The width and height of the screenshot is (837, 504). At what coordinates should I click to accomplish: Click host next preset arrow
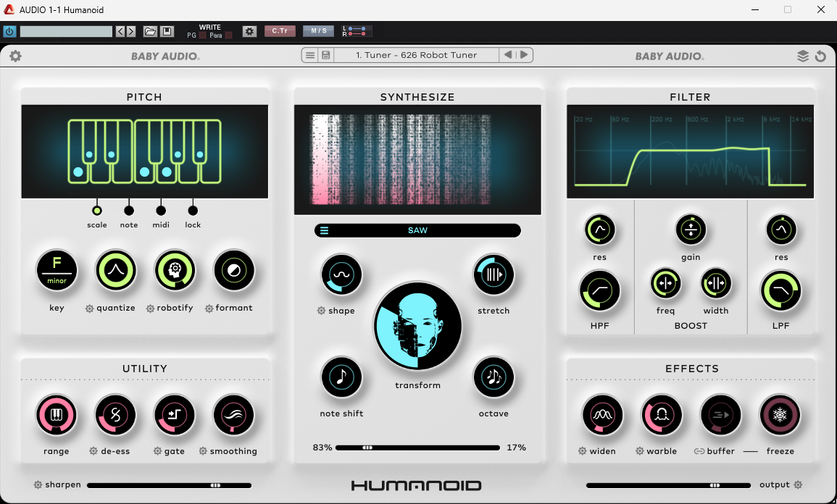tap(130, 31)
